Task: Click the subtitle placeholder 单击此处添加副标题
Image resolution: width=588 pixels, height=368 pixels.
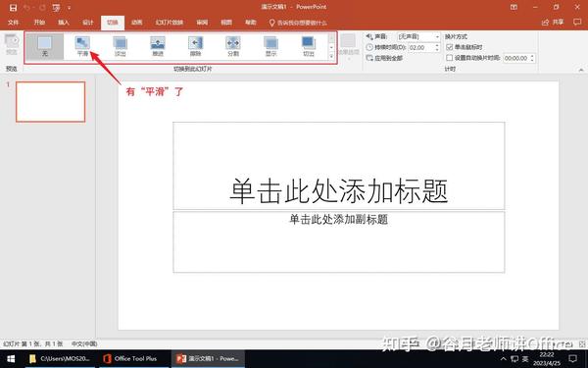Action: pyautogui.click(x=339, y=241)
